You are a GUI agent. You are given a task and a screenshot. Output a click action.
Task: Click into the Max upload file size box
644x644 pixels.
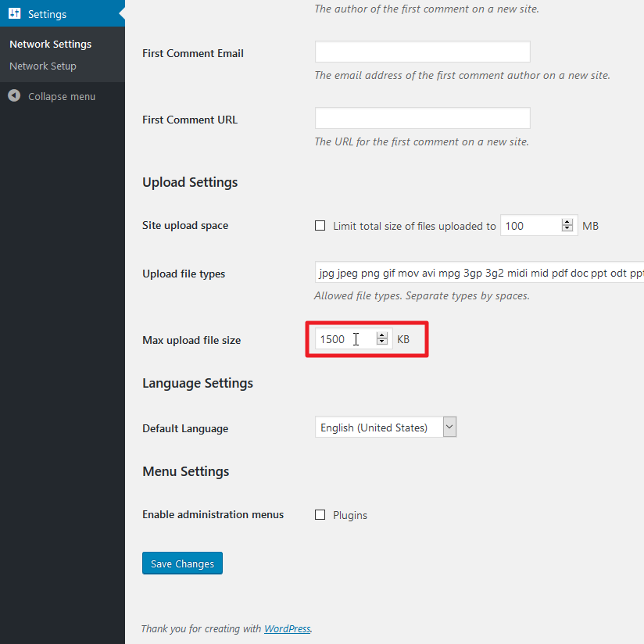coord(344,339)
